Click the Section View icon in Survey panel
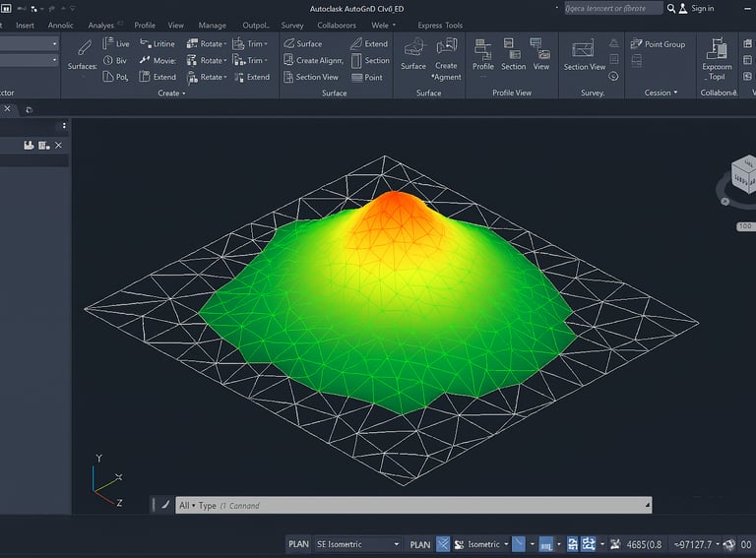This screenshot has height=558, width=756. tap(584, 49)
